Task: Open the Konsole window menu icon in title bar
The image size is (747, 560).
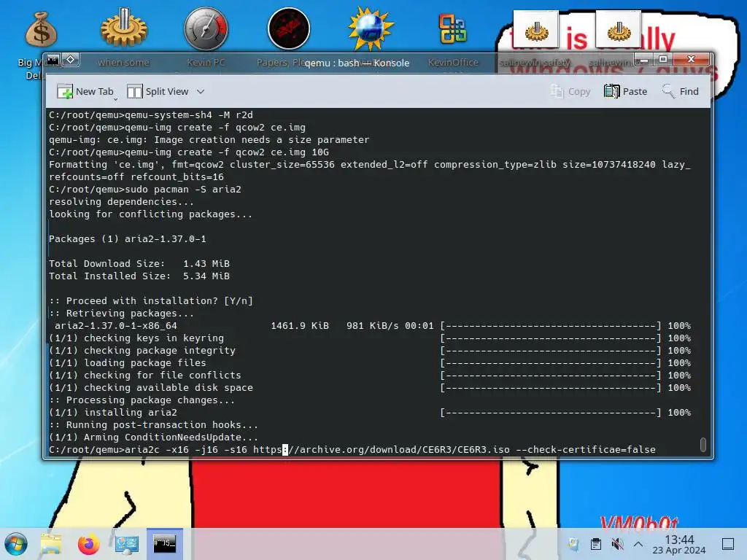Action: click(53, 60)
